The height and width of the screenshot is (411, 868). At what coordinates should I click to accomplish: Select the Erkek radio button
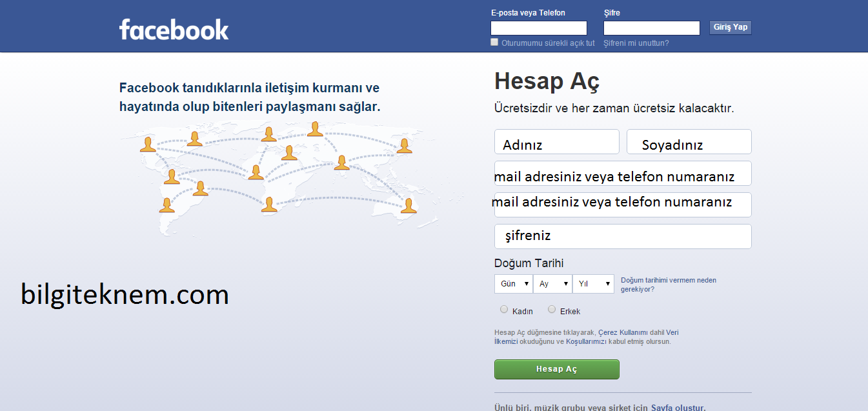552,310
